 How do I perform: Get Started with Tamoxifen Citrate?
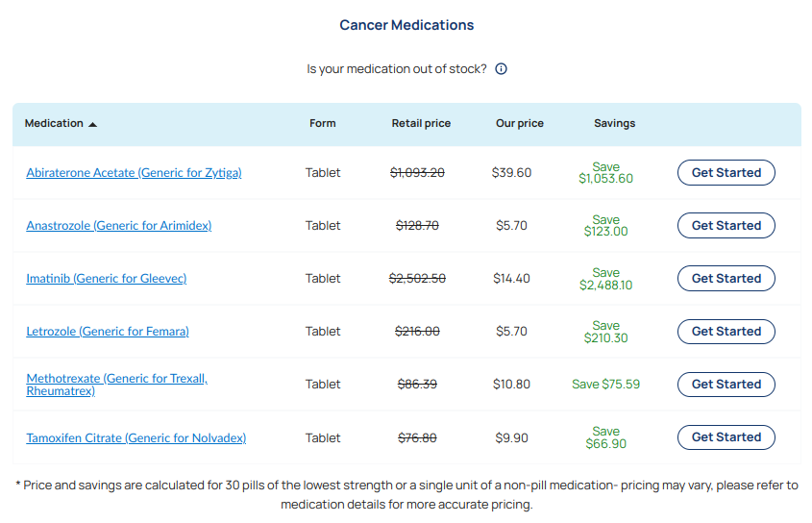click(726, 437)
